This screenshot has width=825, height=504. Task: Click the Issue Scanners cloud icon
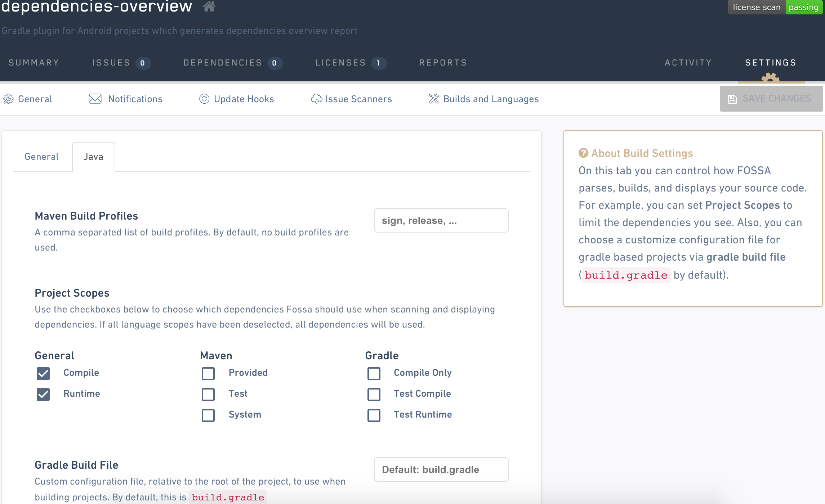click(x=317, y=99)
